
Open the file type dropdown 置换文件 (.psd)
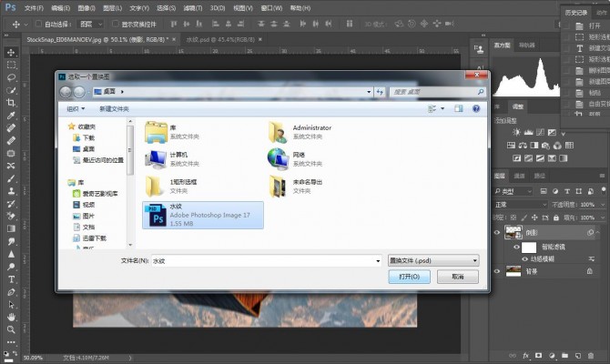point(433,260)
